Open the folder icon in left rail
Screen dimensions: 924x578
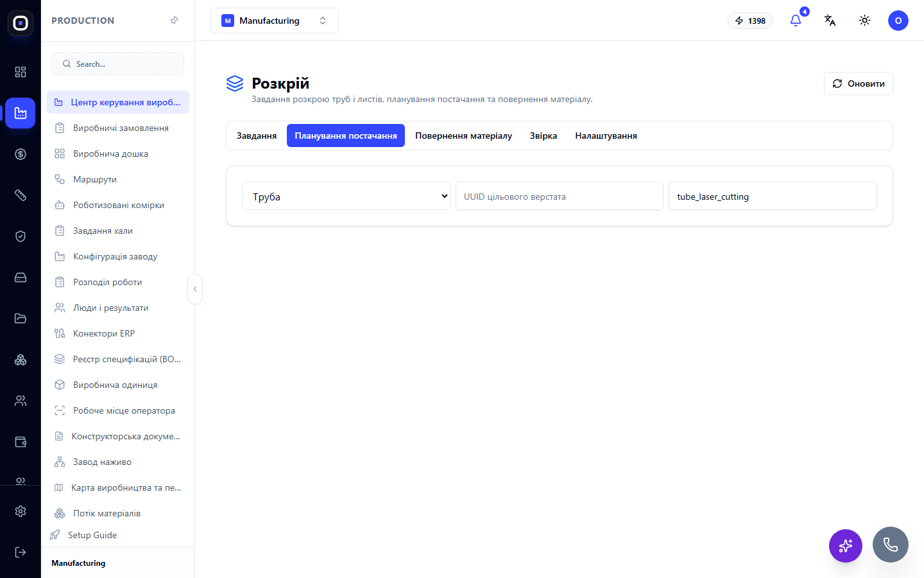click(x=21, y=319)
